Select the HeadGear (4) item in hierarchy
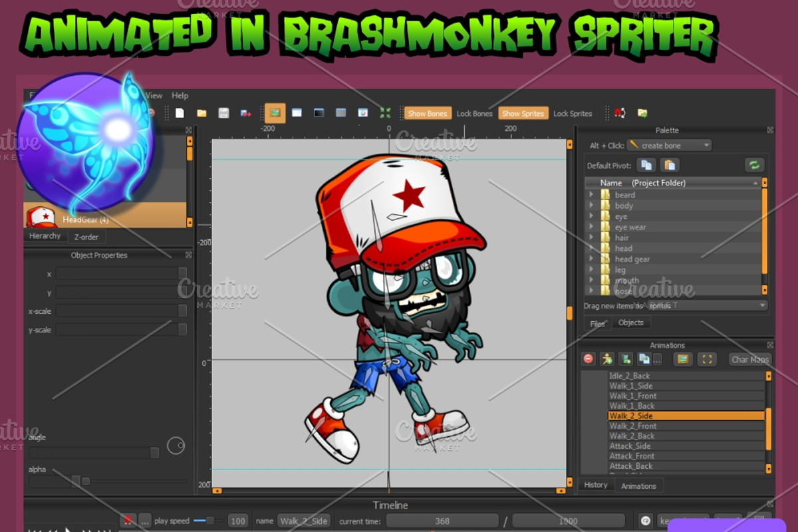The width and height of the screenshot is (798, 532). pyautogui.click(x=105, y=216)
